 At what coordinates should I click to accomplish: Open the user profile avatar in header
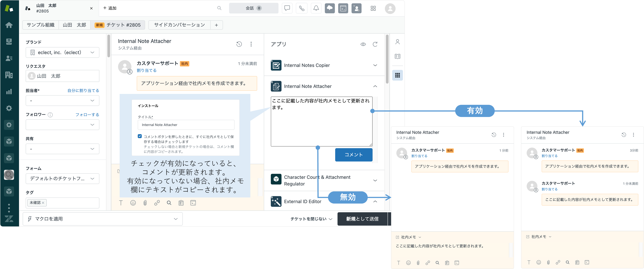pos(390,8)
